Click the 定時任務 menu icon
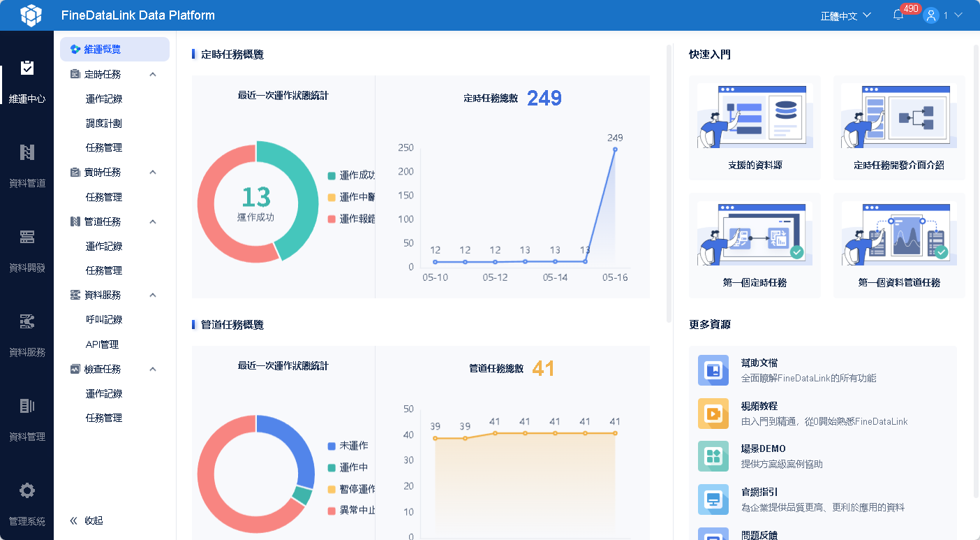Image resolution: width=980 pixels, height=540 pixels. point(75,74)
